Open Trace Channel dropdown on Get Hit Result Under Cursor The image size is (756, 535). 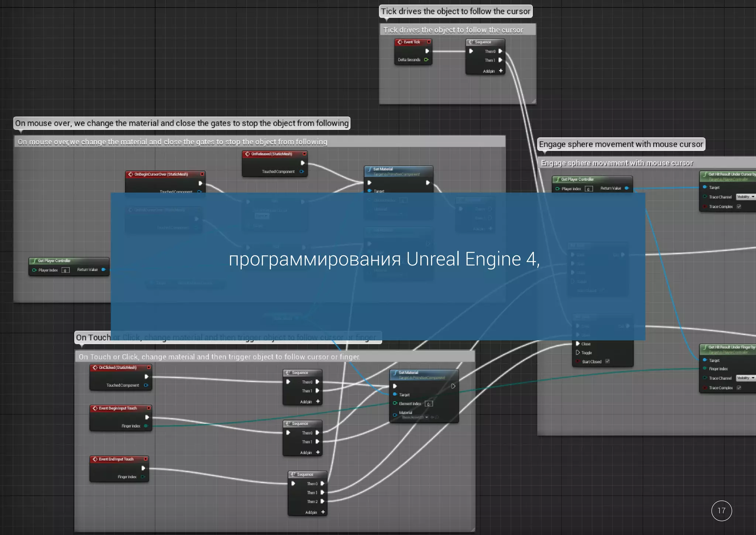(x=746, y=197)
